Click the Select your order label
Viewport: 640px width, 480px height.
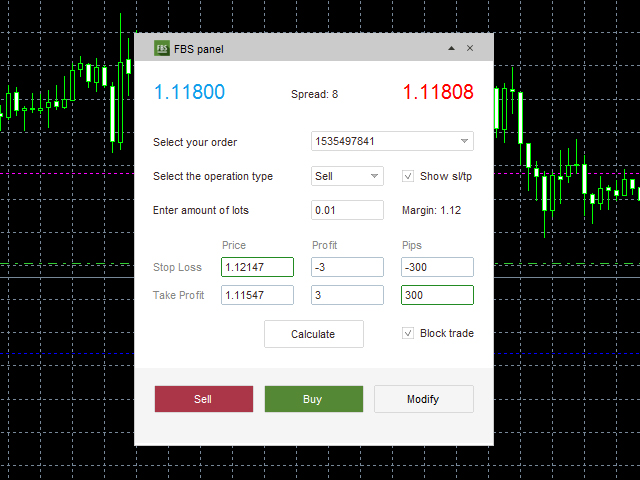[x=195, y=142]
